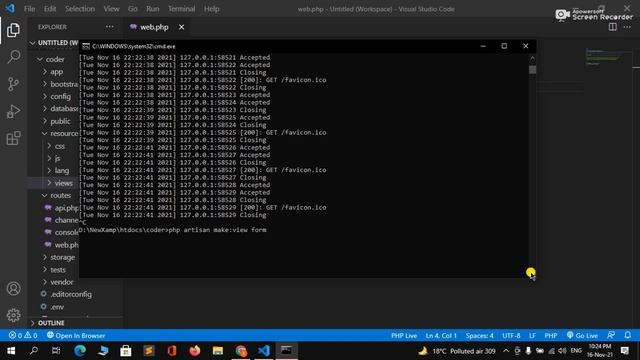
Task: Click errors and warnings status indicator
Action: (23, 336)
